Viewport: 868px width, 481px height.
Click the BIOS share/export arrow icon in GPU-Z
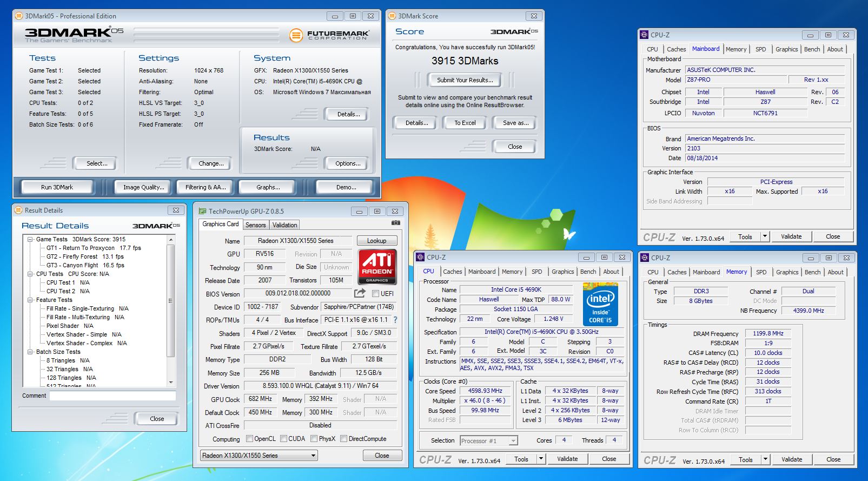click(360, 293)
